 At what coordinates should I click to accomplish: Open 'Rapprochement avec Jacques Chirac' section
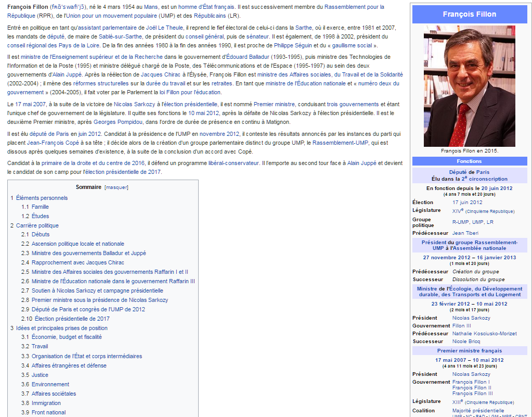77,262
